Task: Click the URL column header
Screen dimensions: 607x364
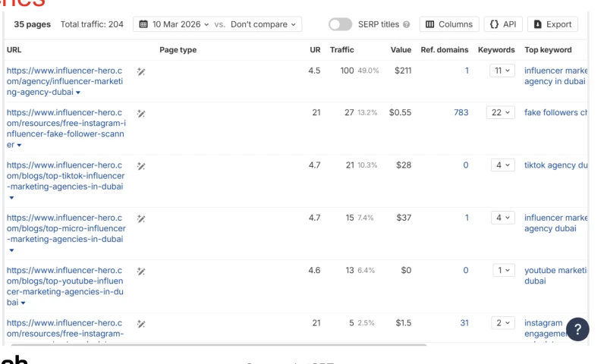Action: coord(14,50)
